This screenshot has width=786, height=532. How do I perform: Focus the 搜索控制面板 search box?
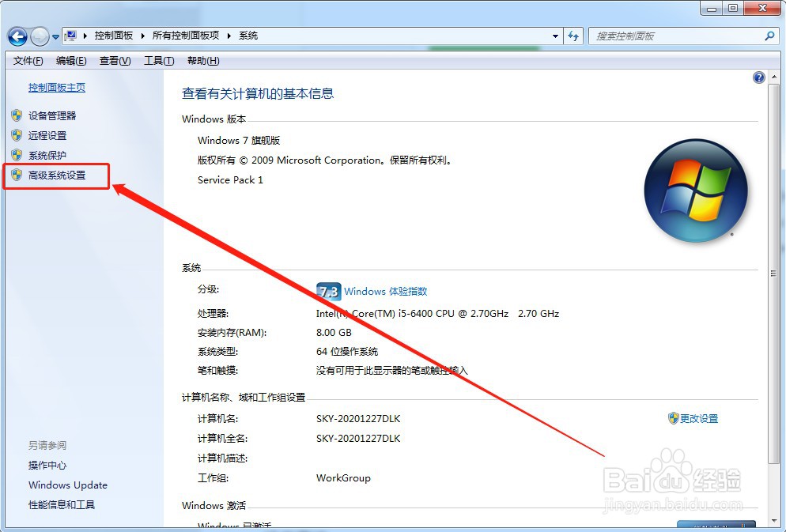point(684,36)
